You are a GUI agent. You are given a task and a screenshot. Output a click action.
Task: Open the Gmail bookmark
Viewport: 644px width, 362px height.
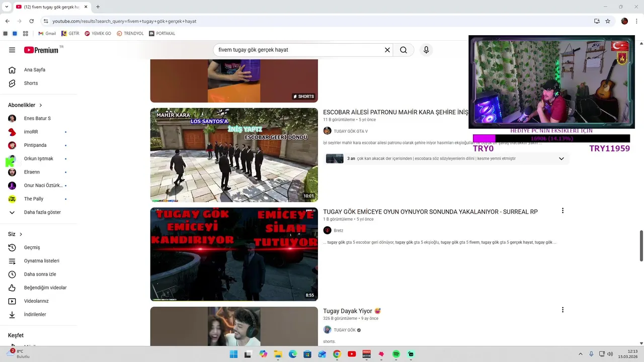(x=47, y=34)
